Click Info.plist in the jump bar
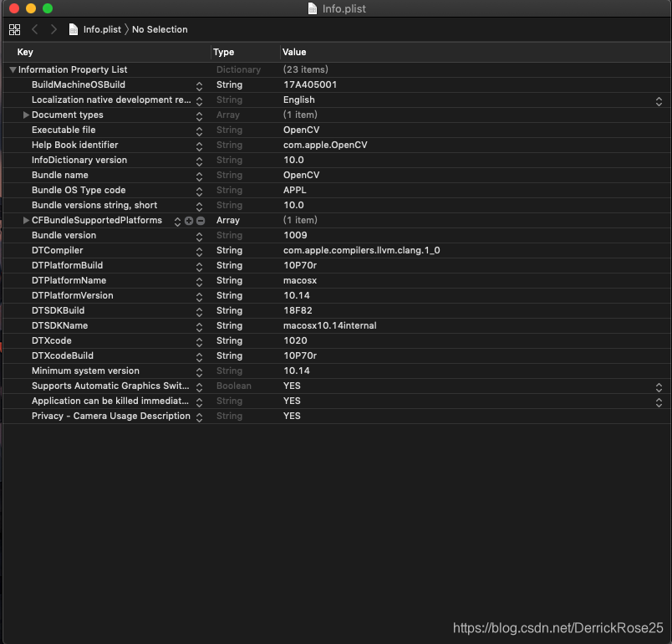Viewport: 672px width, 644px height. [102, 29]
